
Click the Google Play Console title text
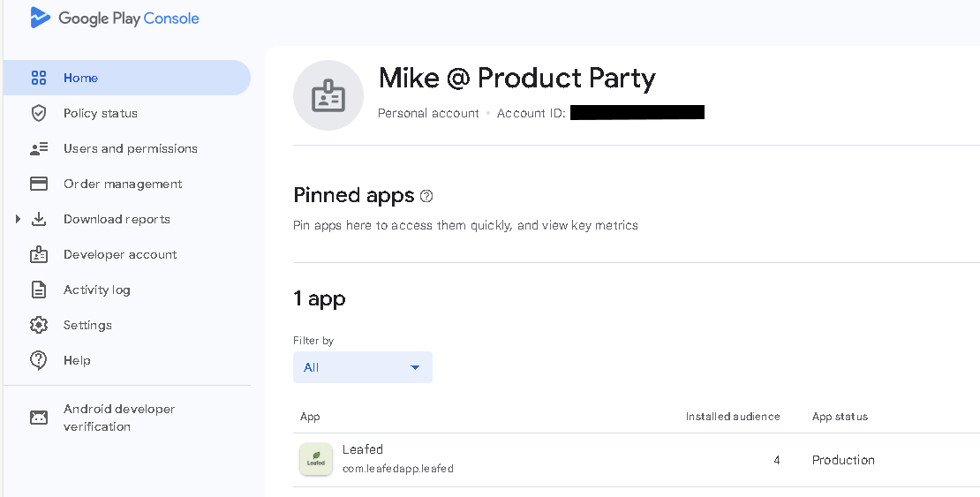coord(129,19)
